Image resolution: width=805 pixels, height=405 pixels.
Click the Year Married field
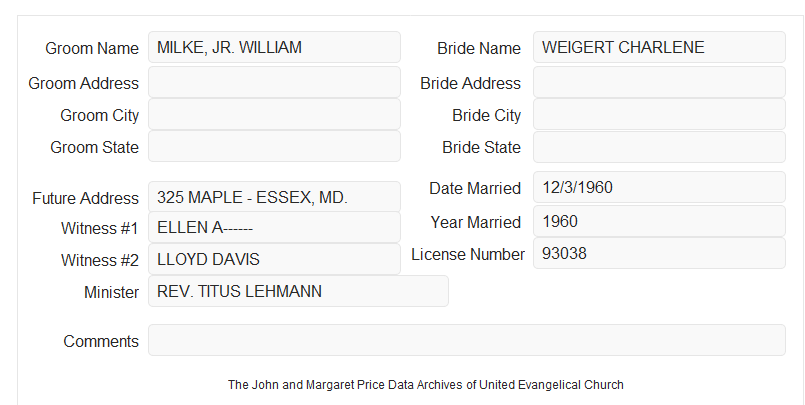[x=659, y=221]
